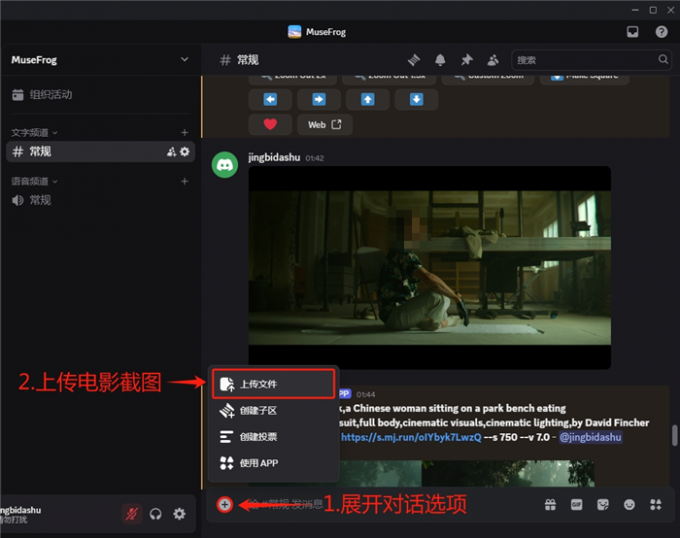The height and width of the screenshot is (538, 680).
Task: Choose 创建投票 from the menu
Action: pyautogui.click(x=274, y=437)
